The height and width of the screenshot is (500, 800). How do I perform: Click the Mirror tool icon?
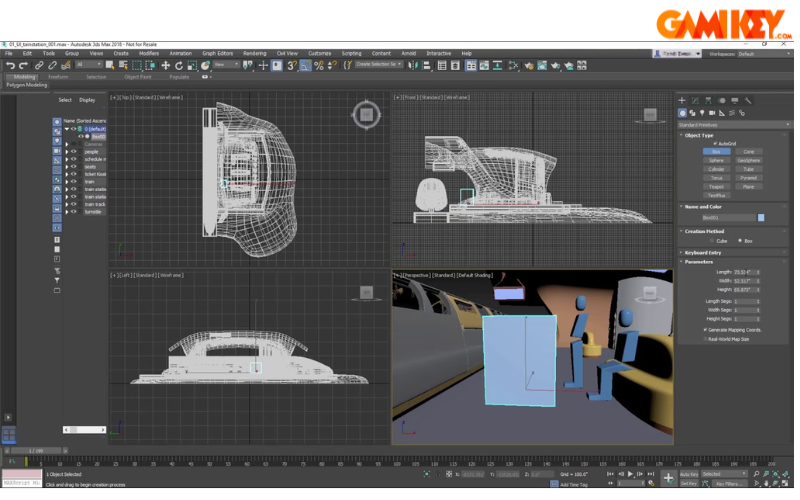(413, 65)
